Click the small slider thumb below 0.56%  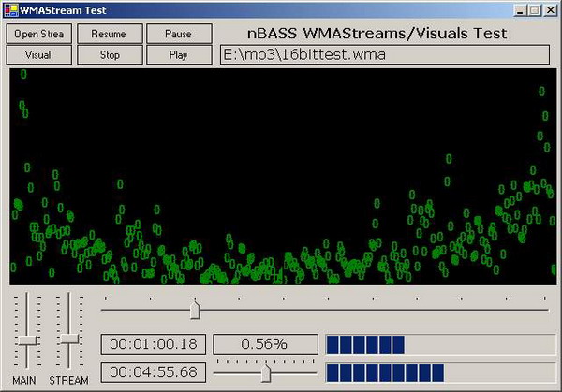266,373
